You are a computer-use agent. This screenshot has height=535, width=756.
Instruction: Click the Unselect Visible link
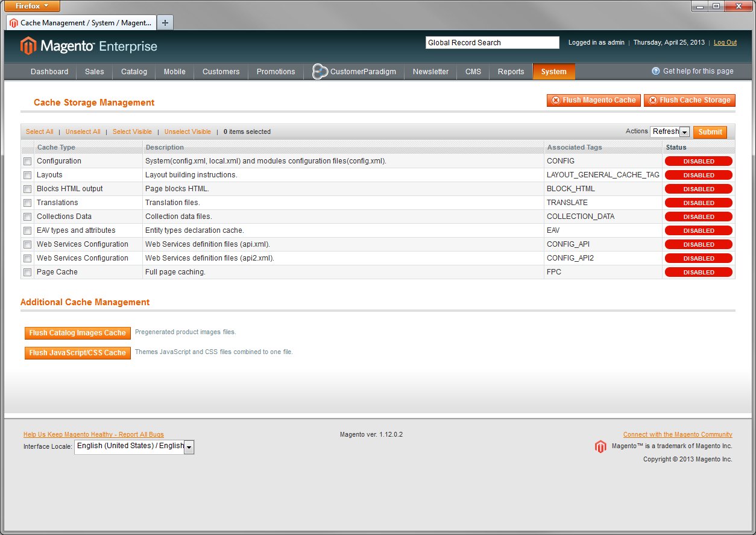[187, 131]
